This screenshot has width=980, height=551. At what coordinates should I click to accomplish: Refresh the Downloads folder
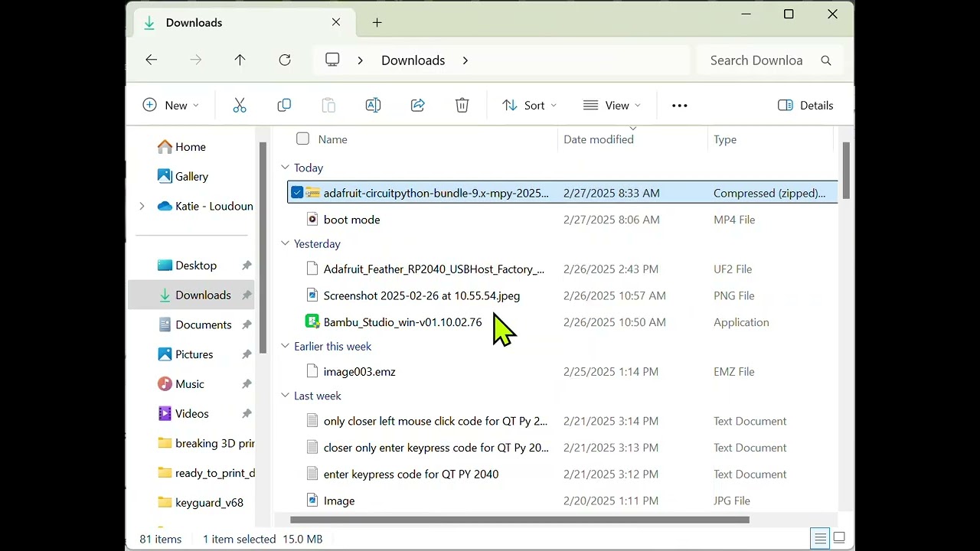285,60
